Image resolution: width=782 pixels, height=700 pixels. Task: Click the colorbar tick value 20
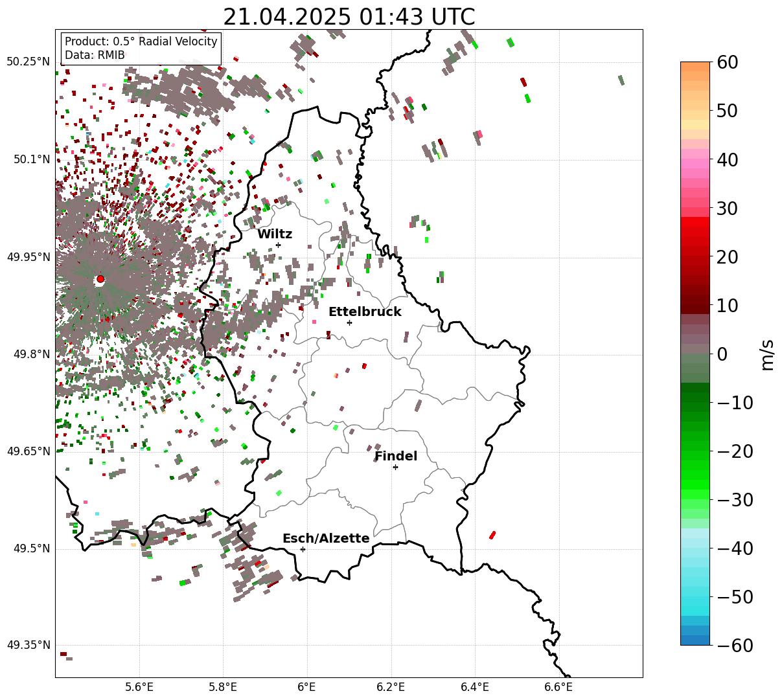coord(727,256)
